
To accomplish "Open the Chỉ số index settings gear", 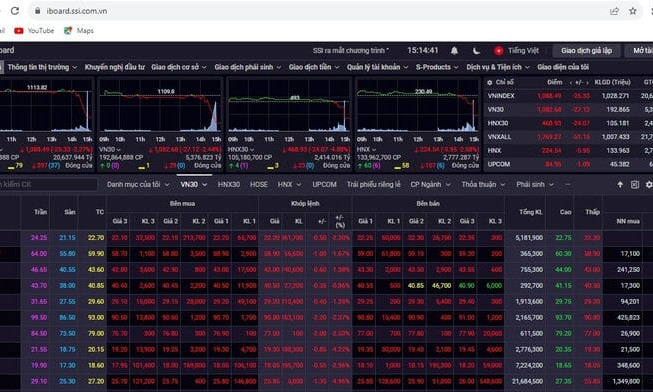I will coord(490,82).
